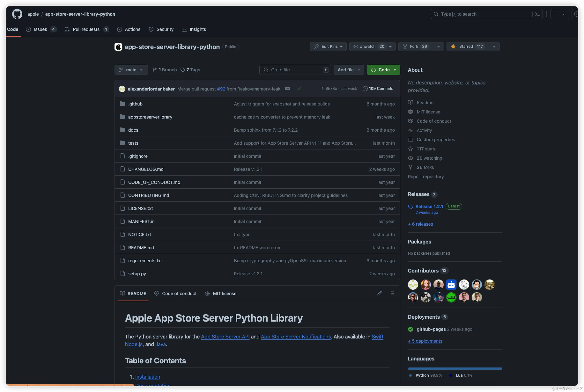Click the GitHub Octocat logo

(17, 14)
